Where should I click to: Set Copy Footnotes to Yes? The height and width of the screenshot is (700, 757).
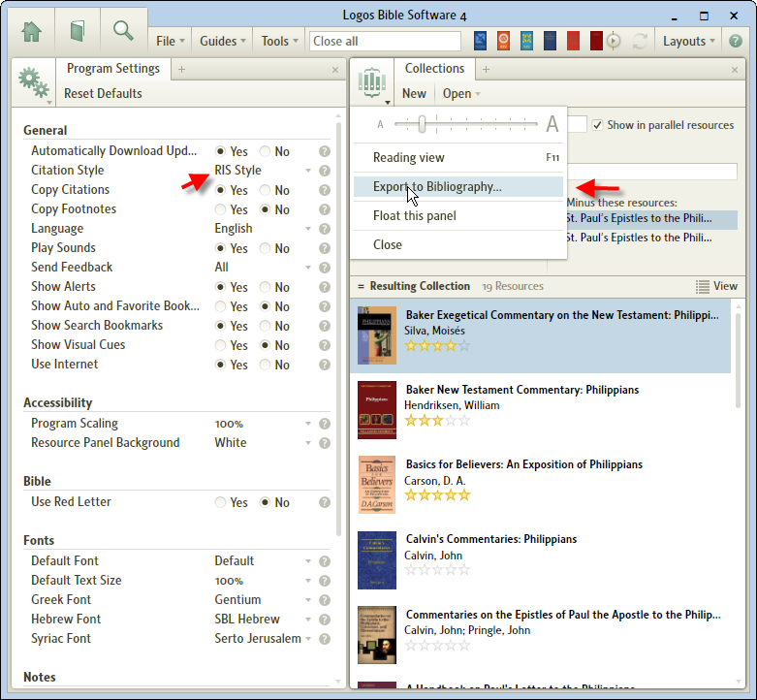[220, 209]
